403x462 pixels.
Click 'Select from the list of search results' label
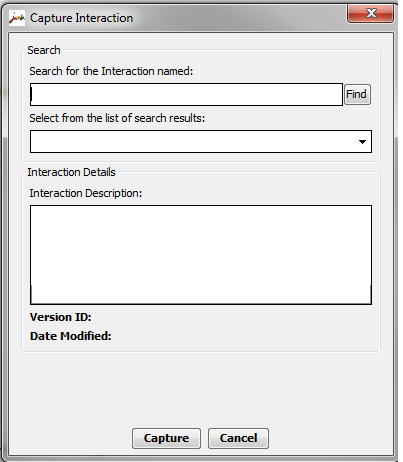coord(117,118)
